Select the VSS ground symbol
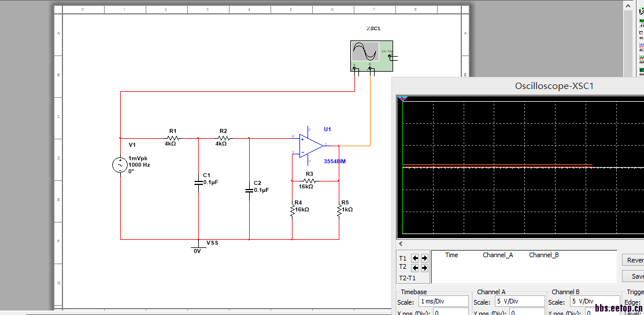 point(197,247)
